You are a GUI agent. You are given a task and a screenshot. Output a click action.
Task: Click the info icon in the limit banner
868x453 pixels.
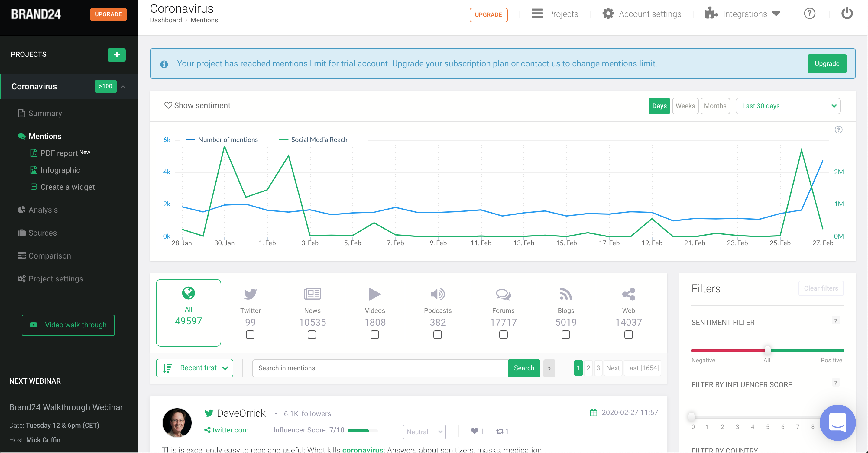[164, 64]
